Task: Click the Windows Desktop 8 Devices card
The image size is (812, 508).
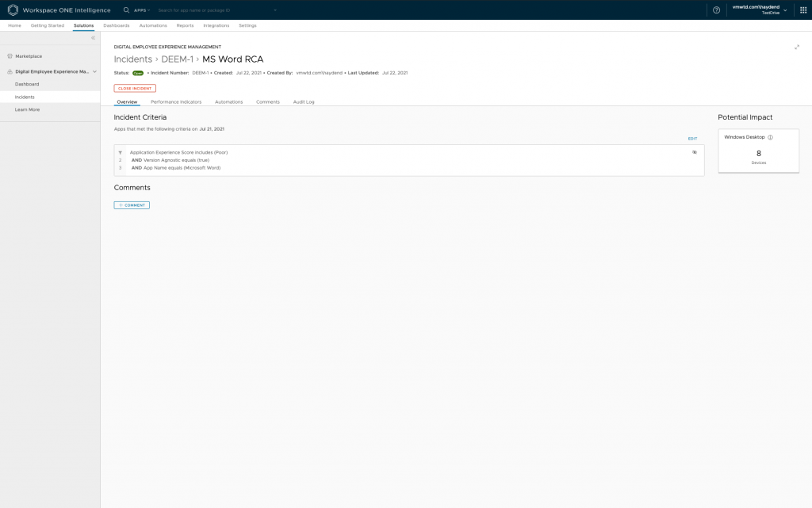Action: tap(759, 151)
